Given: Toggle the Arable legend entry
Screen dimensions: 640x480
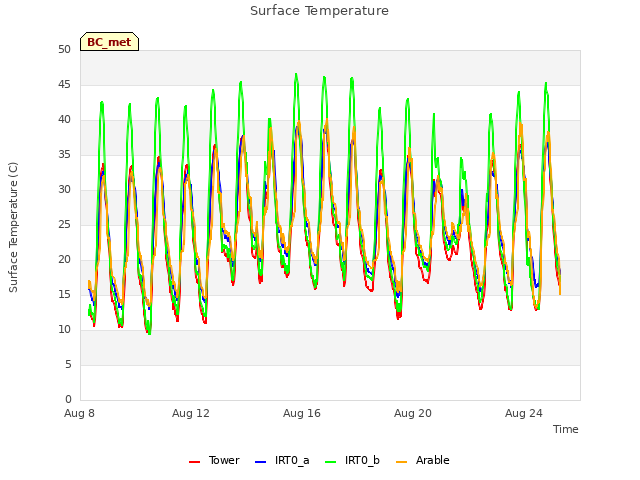Looking at the screenshot, I should click(x=422, y=460).
